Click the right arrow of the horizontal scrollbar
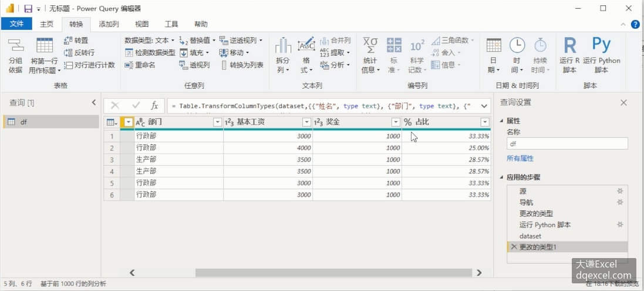The height and width of the screenshot is (291, 644). point(479,273)
